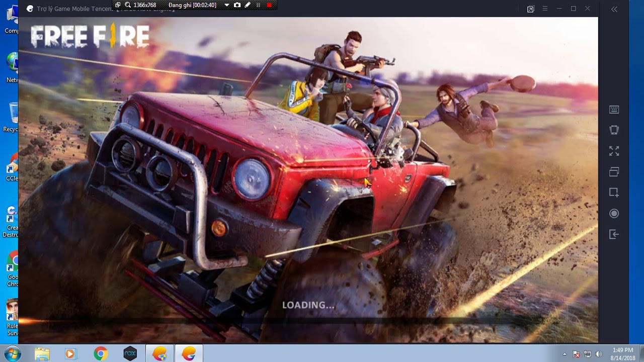
Task: Close the Tencent emulator window
Action: tap(587, 9)
